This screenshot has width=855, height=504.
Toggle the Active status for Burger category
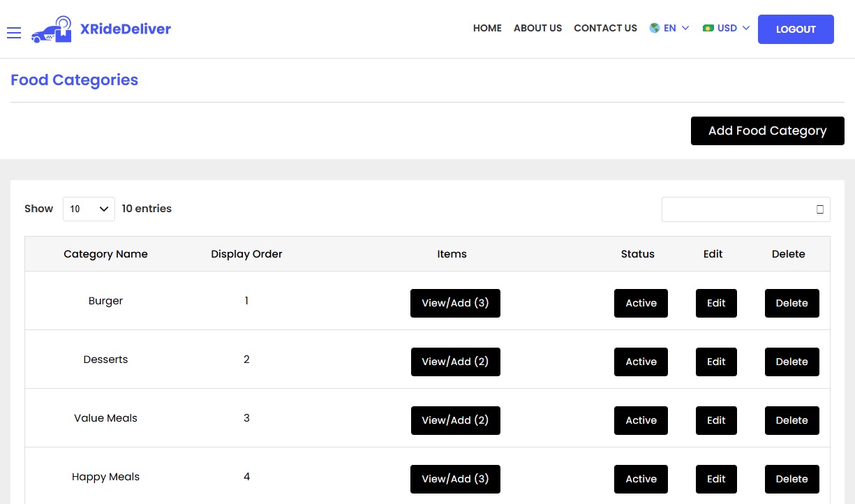640,303
